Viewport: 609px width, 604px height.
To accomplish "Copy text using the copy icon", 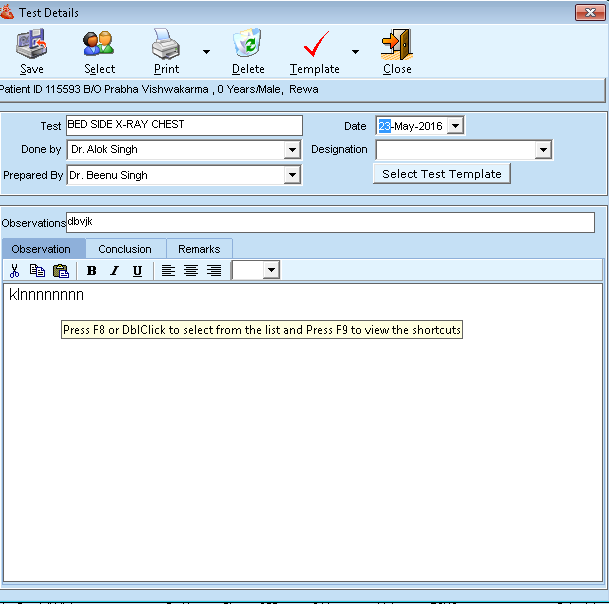I will click(x=37, y=271).
